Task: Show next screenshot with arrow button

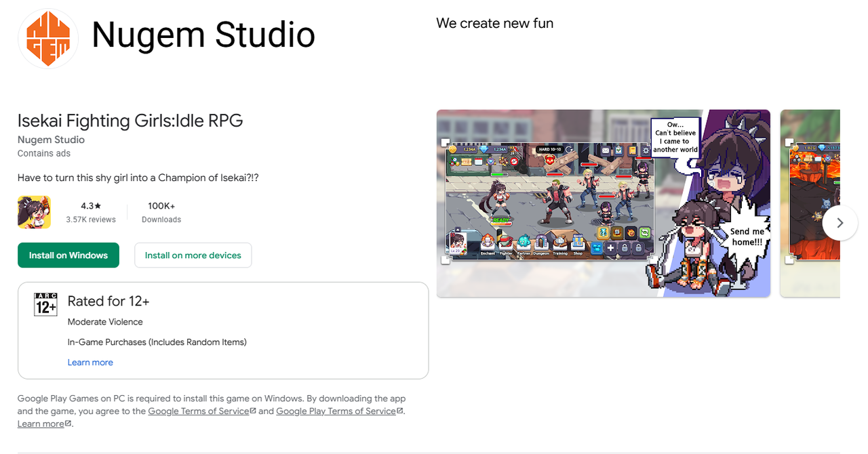Action: (x=840, y=222)
